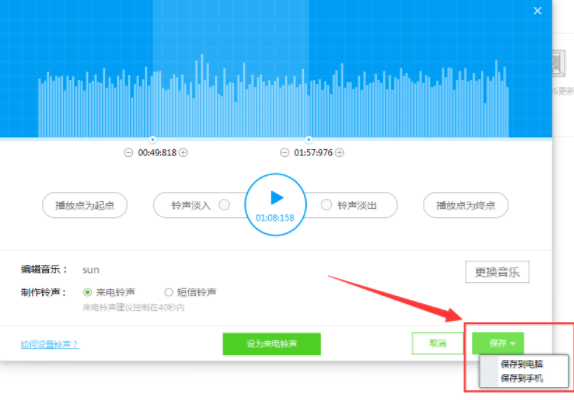Increase the 01:57:976 end time with plus icon
The width and height of the screenshot is (574, 400).
(x=340, y=152)
